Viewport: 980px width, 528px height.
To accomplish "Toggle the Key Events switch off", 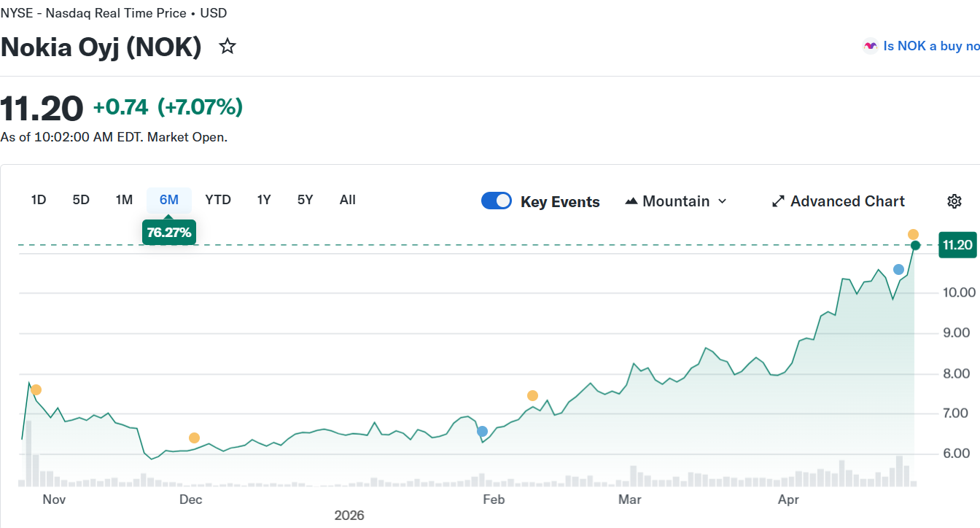I will pos(497,201).
